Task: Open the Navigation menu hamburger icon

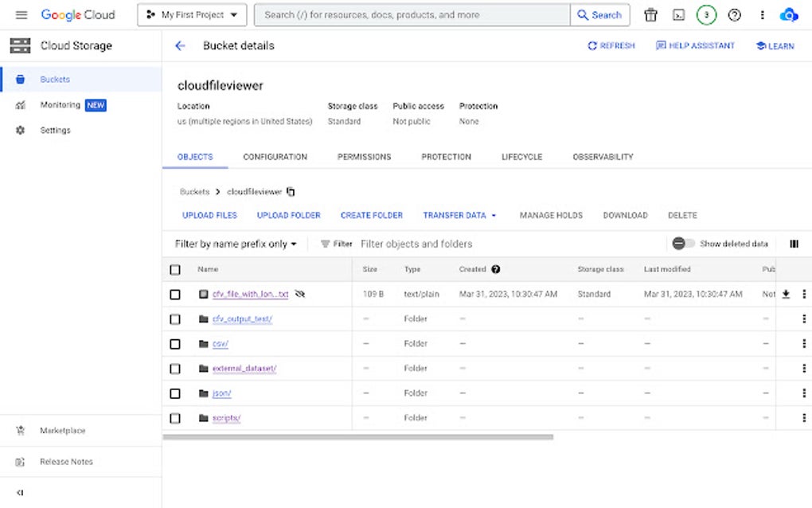Action: point(21,14)
